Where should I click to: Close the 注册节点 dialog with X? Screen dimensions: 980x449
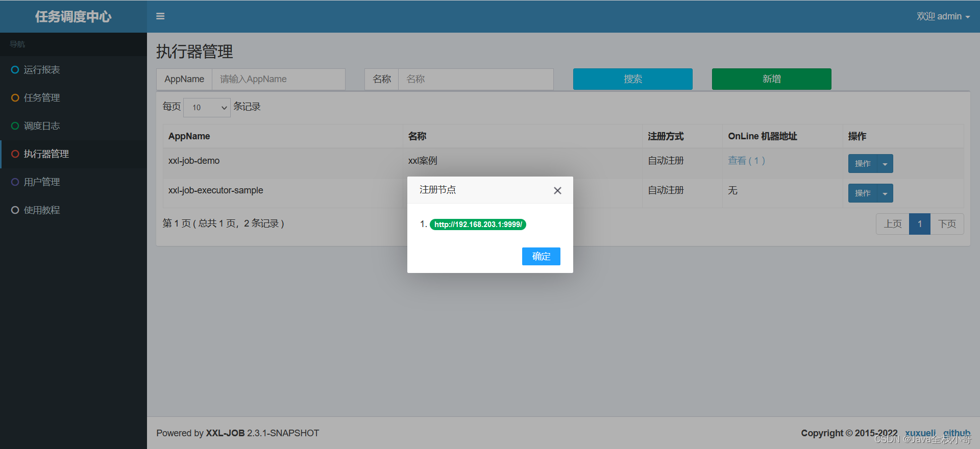557,190
